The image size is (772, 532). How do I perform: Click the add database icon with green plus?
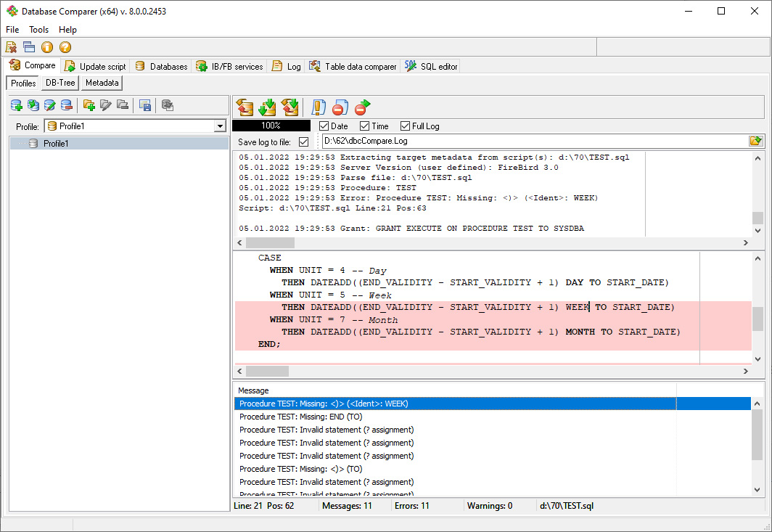tap(16, 105)
